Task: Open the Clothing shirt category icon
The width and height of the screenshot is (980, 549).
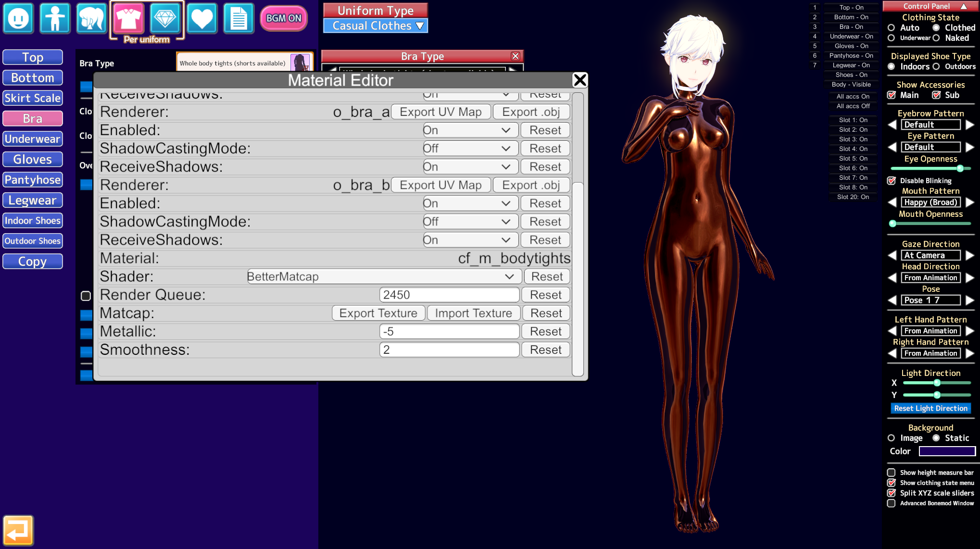Action: (128, 18)
